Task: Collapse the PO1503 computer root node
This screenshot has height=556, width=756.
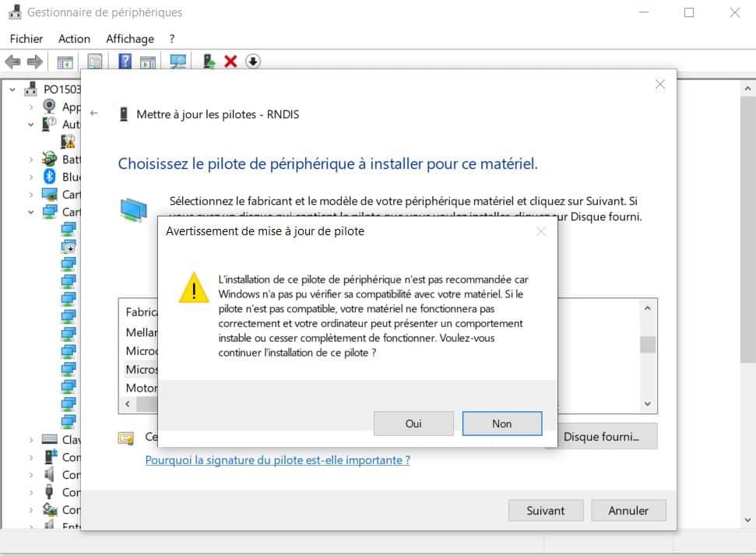Action: coord(12,90)
